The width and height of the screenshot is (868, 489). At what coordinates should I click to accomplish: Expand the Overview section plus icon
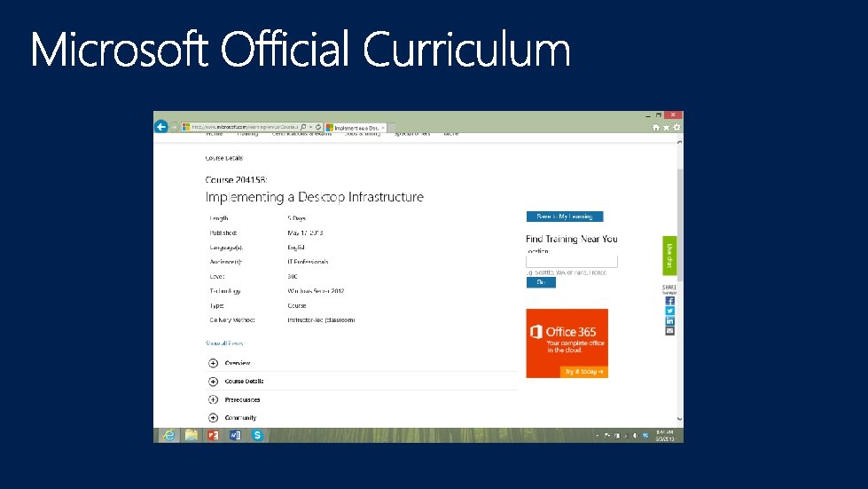click(x=213, y=363)
